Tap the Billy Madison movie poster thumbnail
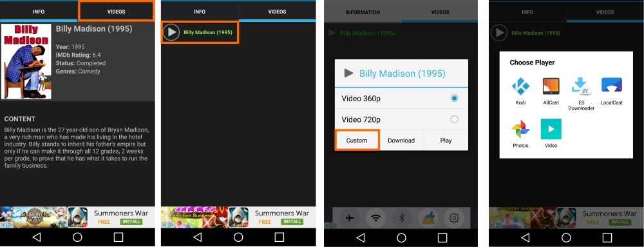644x247 pixels. pos(26,61)
